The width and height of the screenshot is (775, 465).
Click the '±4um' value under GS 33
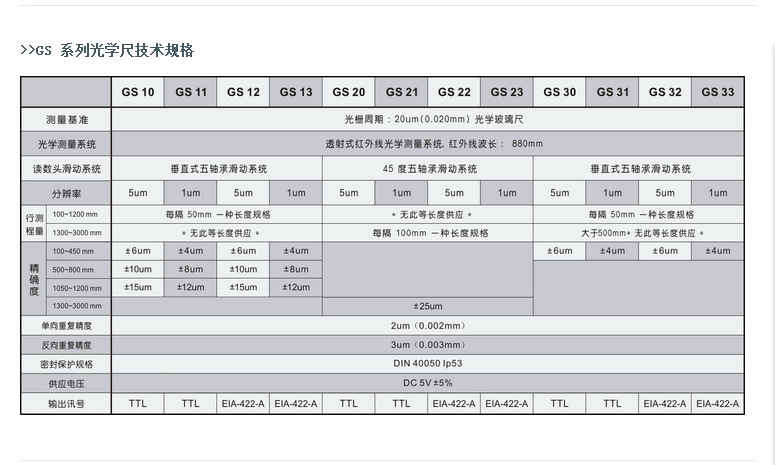[718, 251]
